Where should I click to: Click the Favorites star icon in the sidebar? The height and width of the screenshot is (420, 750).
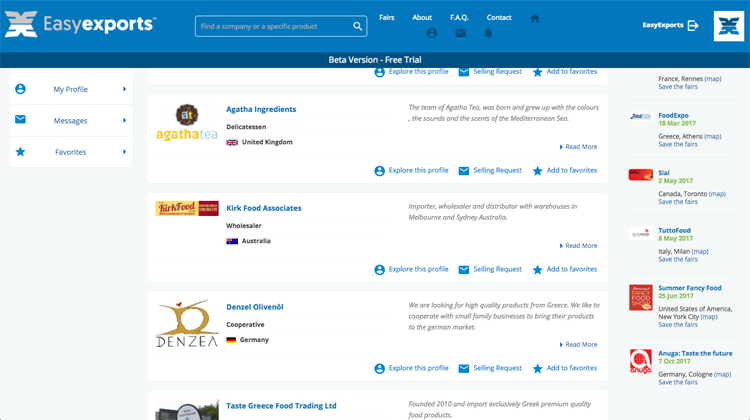tap(20, 152)
